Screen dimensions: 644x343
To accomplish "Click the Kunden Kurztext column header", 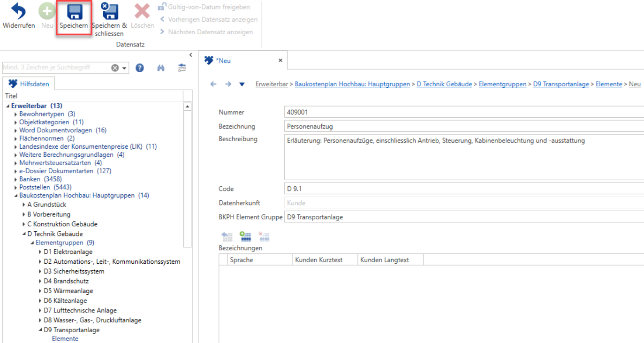I will point(325,259).
